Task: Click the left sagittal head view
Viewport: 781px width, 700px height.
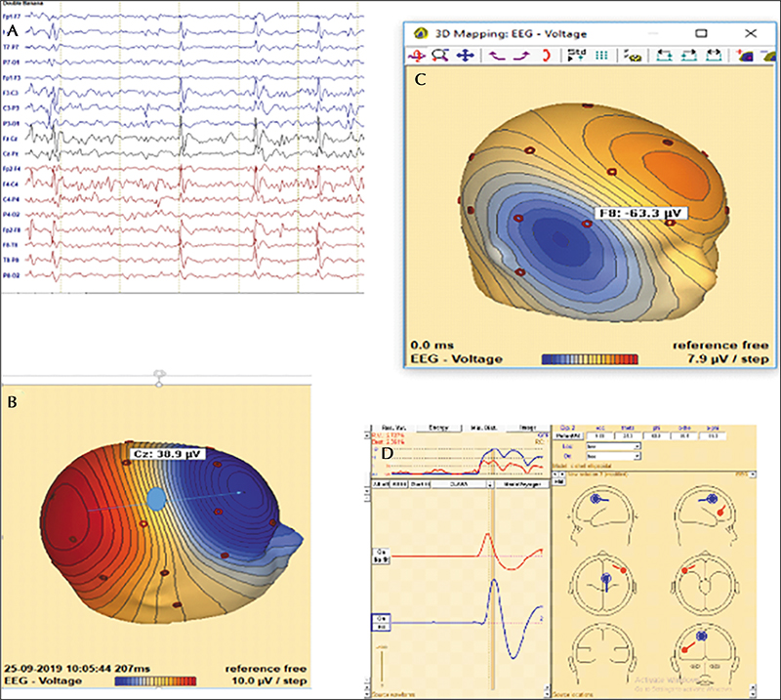Action: click(603, 515)
